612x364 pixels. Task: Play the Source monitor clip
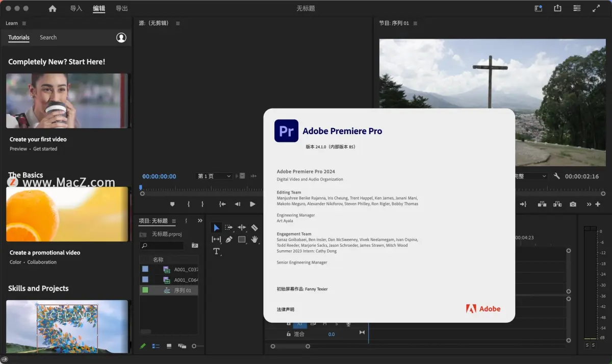tap(252, 204)
